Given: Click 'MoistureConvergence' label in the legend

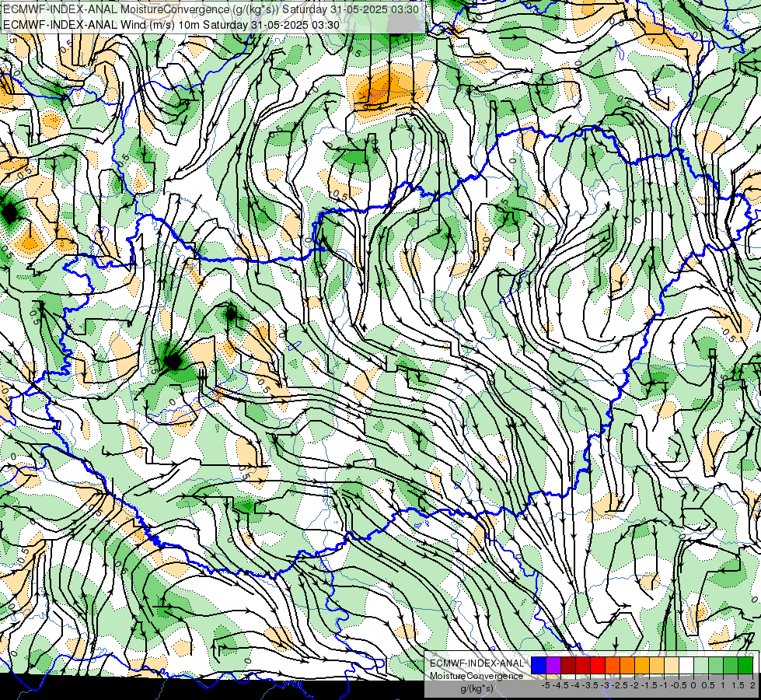Looking at the screenshot, I should point(476,676).
